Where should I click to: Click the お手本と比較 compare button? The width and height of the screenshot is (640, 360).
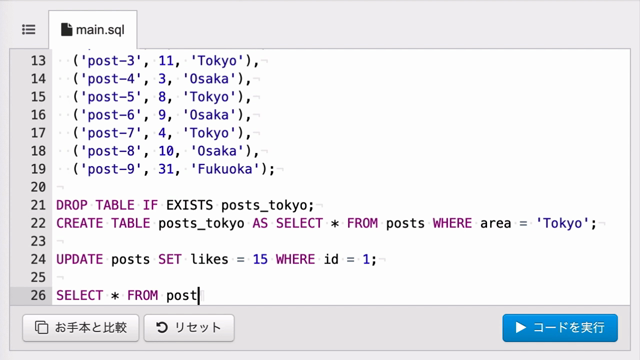80,327
